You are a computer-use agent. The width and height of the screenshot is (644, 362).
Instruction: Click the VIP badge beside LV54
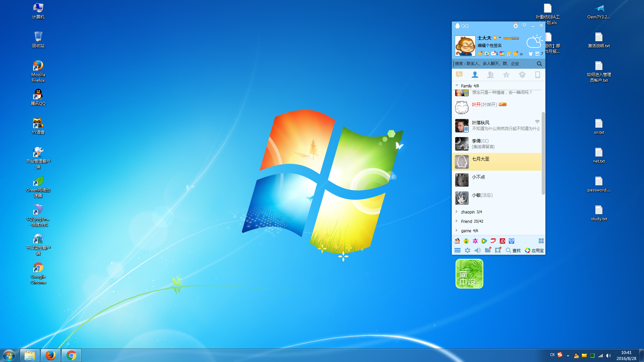516,38
